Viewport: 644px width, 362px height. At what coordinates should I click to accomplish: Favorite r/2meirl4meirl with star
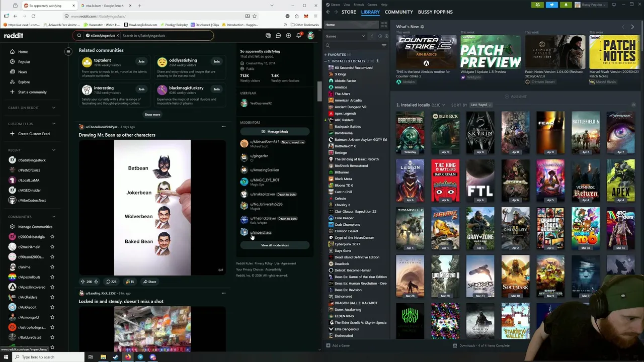click(x=52, y=247)
